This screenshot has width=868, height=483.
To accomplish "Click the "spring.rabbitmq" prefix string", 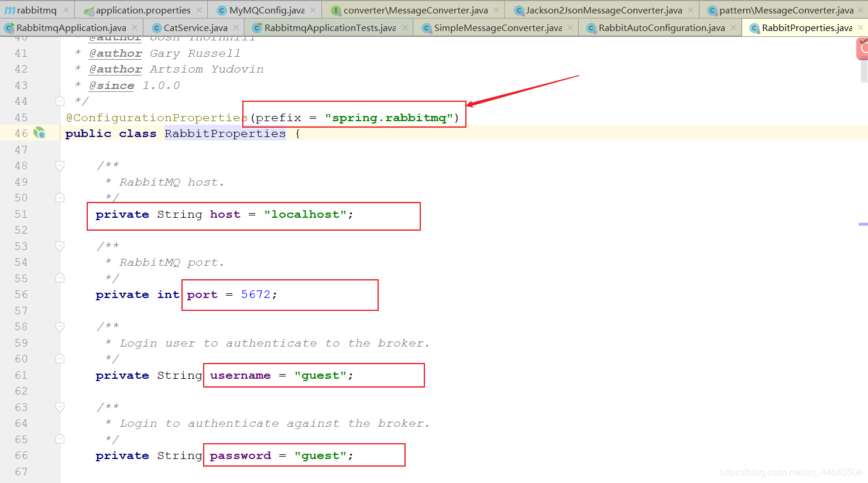I will click(389, 118).
